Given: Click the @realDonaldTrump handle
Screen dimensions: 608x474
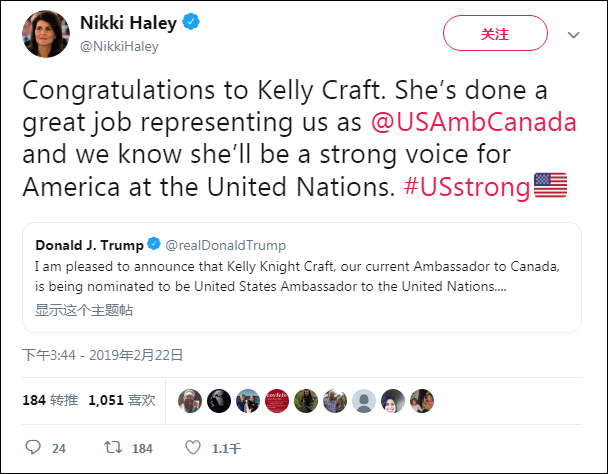Looking at the screenshot, I should pos(225,245).
